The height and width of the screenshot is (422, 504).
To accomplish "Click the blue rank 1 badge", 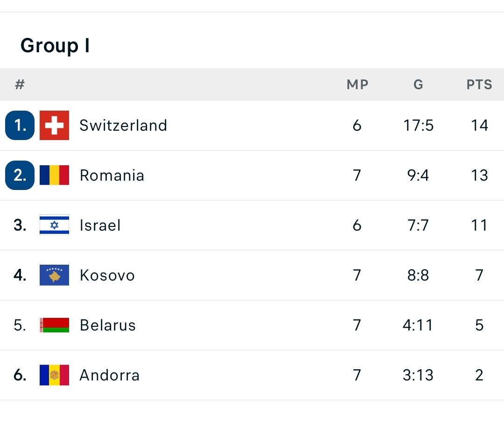I will (x=20, y=125).
